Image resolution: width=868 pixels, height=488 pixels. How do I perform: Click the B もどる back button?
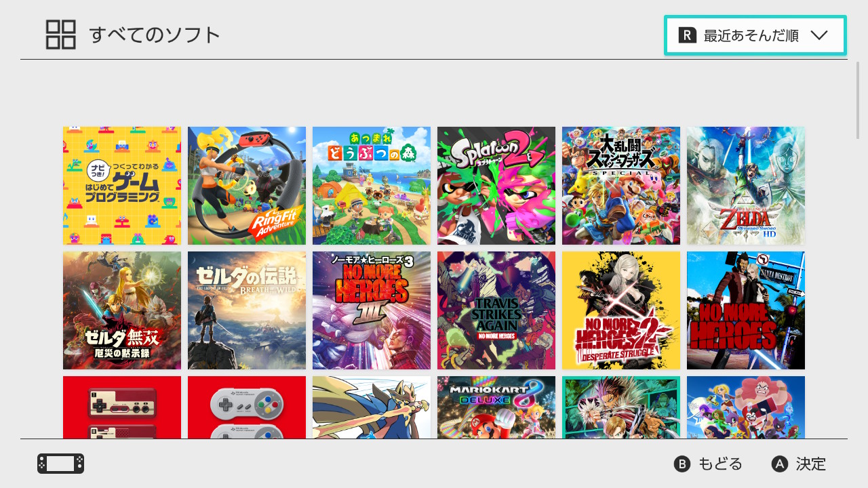[709, 464]
